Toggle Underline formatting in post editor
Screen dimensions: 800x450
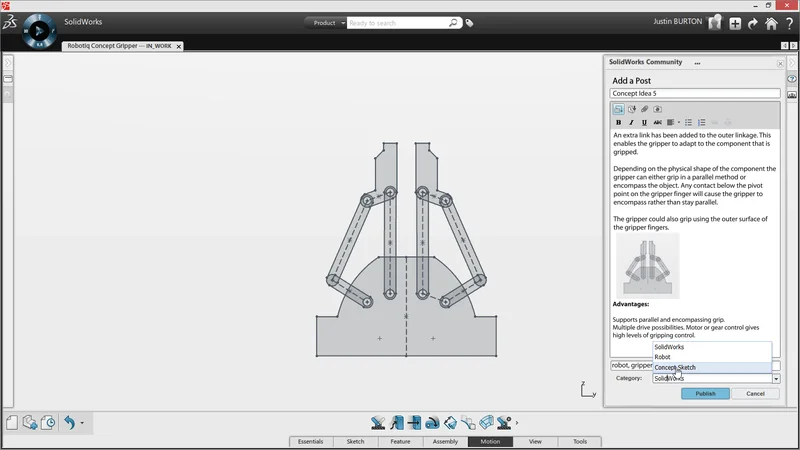tap(644, 122)
